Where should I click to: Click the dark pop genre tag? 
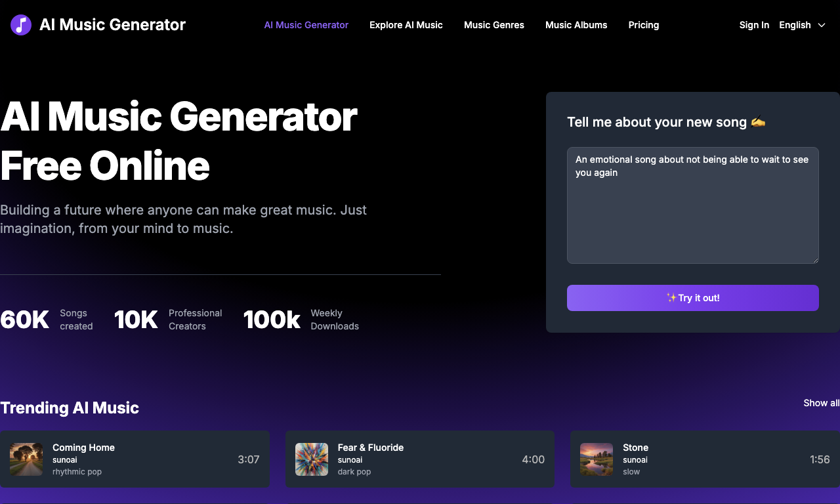pyautogui.click(x=354, y=472)
